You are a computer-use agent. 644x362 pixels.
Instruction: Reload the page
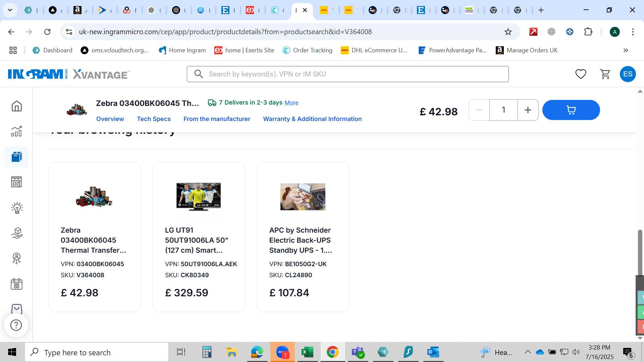47,32
